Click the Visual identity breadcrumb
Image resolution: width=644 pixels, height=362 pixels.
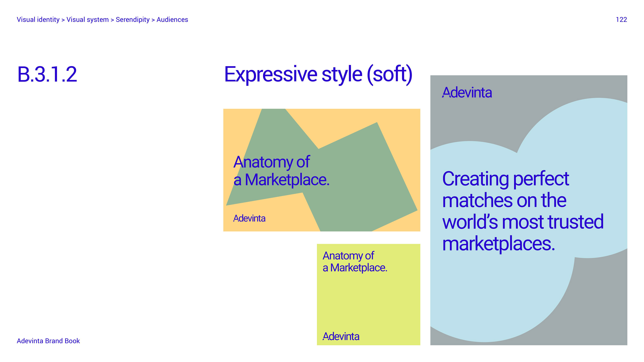pos(38,19)
